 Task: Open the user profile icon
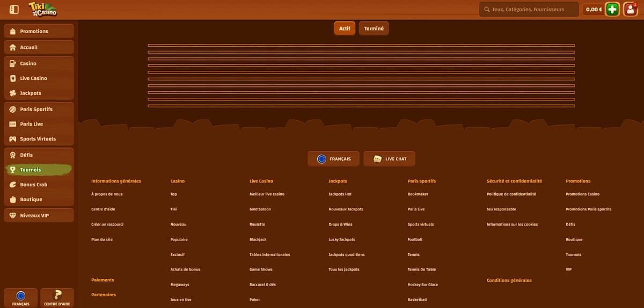point(630,9)
